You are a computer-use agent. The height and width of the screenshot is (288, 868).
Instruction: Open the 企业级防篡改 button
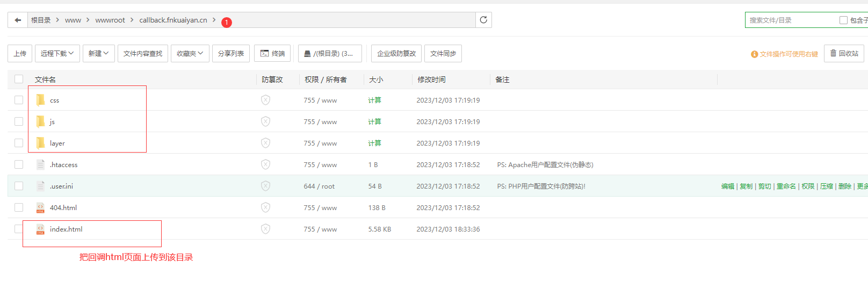[x=396, y=54]
